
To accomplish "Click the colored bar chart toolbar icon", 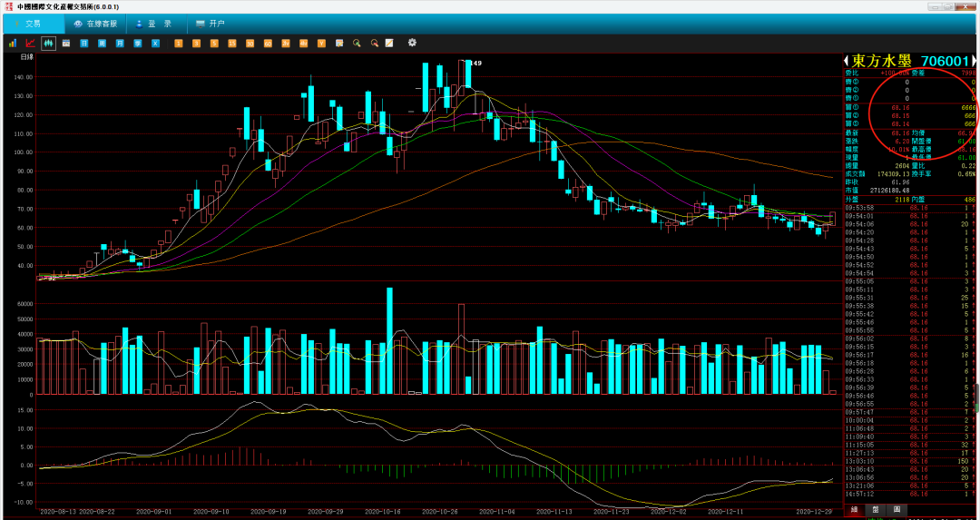I will tap(13, 44).
